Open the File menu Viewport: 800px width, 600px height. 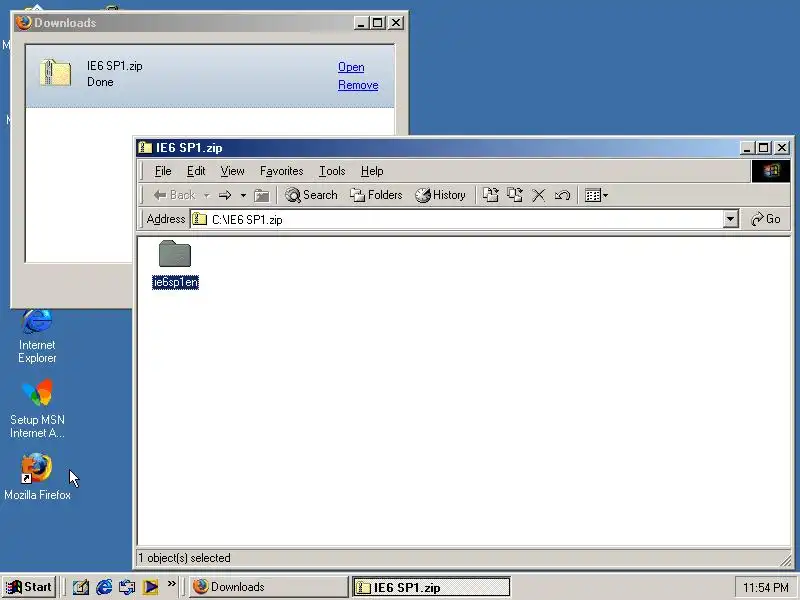(163, 171)
